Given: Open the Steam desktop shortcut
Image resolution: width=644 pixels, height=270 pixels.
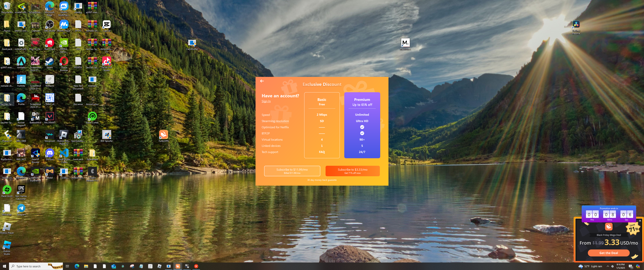Looking at the screenshot, I should [49, 61].
